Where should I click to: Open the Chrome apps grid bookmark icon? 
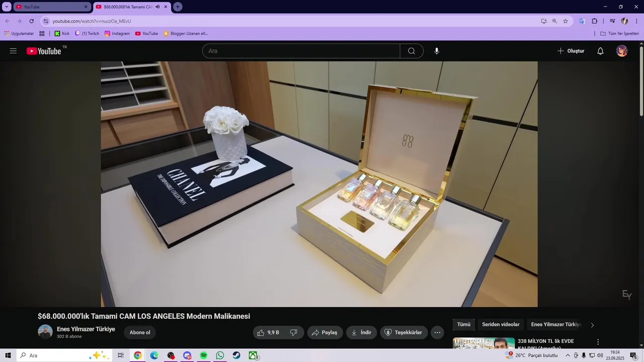click(42, 34)
